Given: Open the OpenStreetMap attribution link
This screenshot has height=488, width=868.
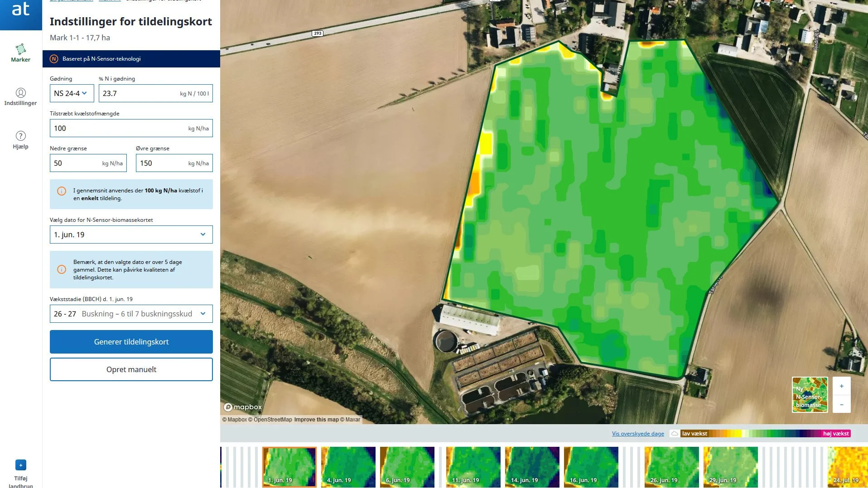Looking at the screenshot, I should click(x=270, y=420).
